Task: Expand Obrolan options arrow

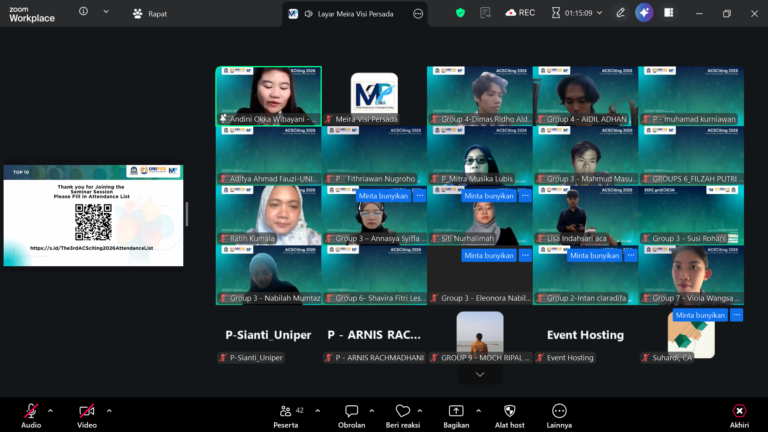Action: [371, 411]
